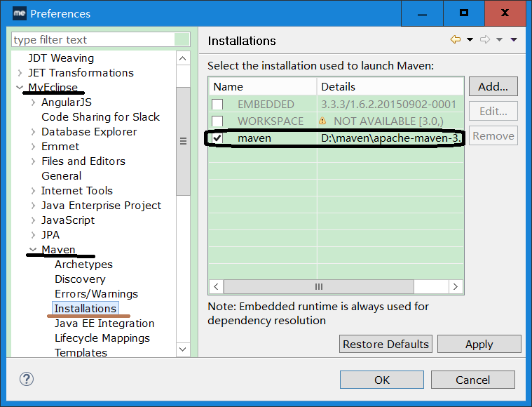Viewport: 532px width, 407px height.
Task: Enable the EMBEDDED installation checkbox
Action: (218, 105)
